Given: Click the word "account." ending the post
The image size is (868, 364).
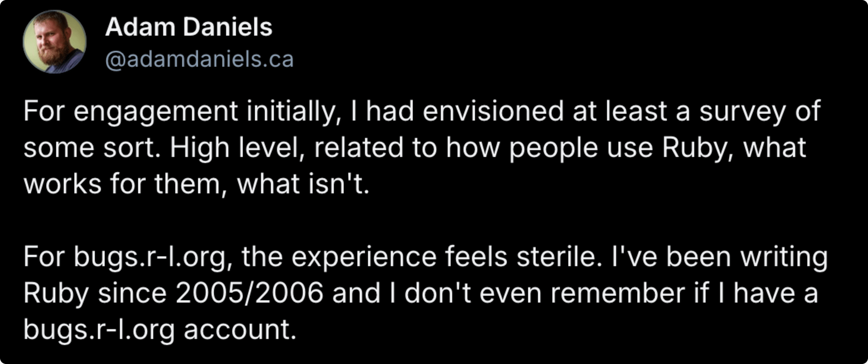Looking at the screenshot, I should click(240, 330).
